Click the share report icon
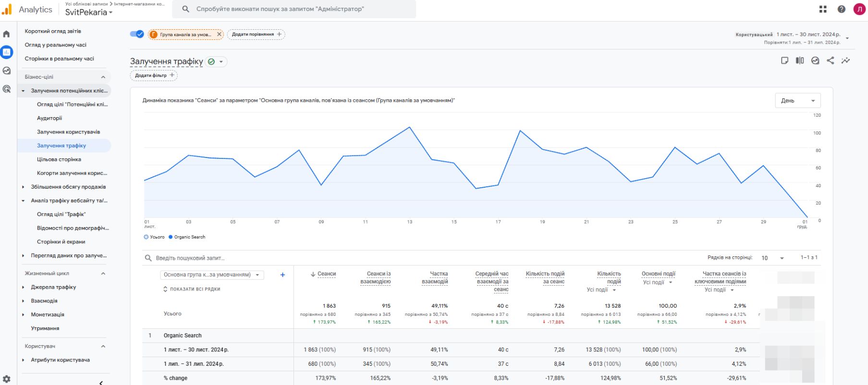 click(830, 60)
